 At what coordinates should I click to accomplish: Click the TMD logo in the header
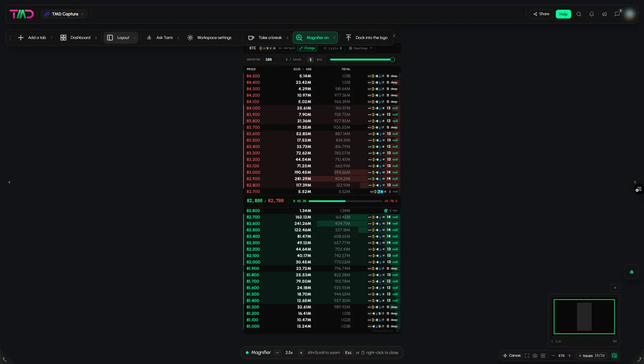[22, 14]
